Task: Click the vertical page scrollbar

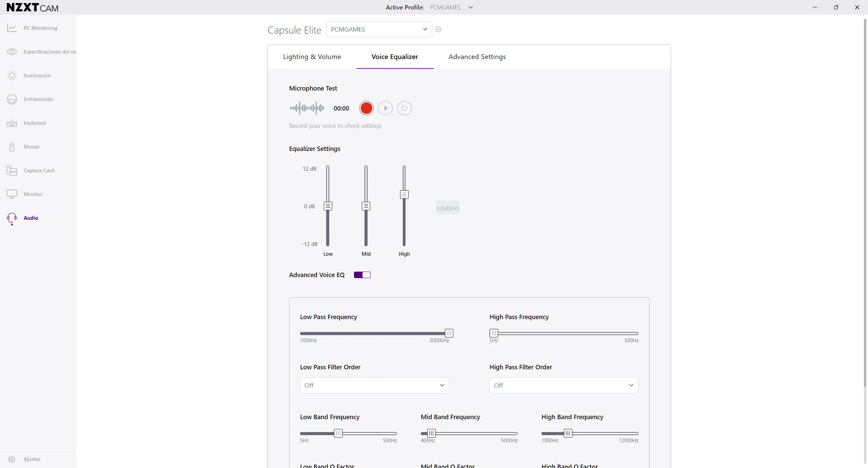Action: coord(865,203)
